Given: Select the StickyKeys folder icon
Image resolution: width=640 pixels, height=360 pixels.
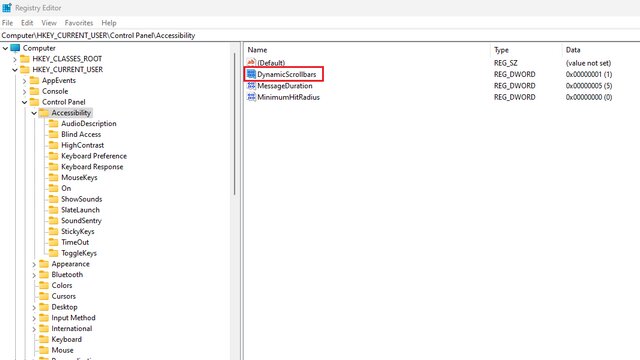Looking at the screenshot, I should coord(53,231).
